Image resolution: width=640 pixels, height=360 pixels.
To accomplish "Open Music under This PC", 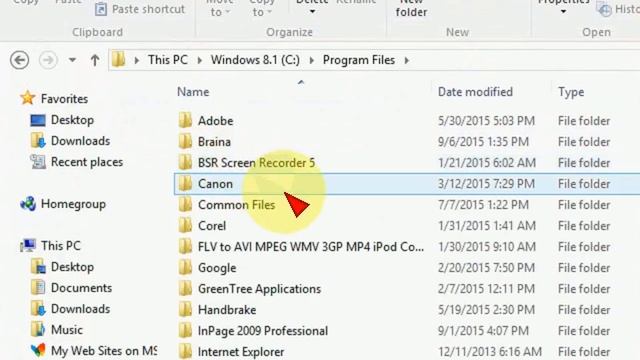I will (67, 330).
